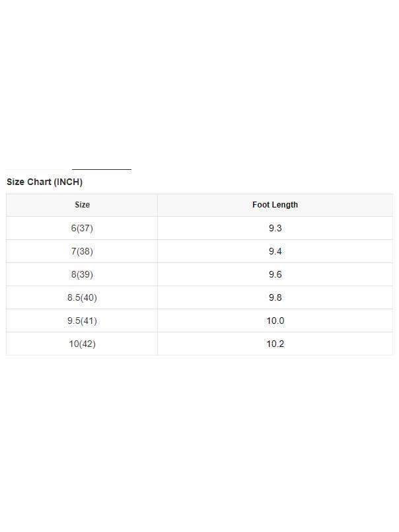Select the 6(37) size cell
399x532 pixels.
tap(82, 228)
